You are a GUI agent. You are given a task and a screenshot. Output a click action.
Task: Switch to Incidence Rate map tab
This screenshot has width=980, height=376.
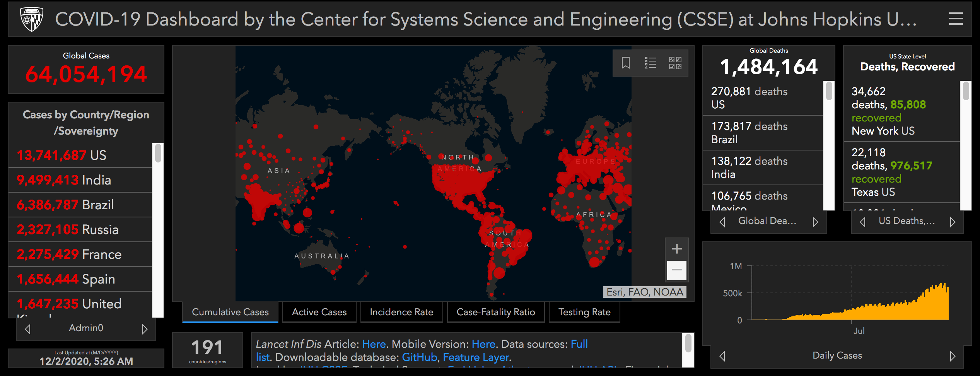(x=401, y=312)
